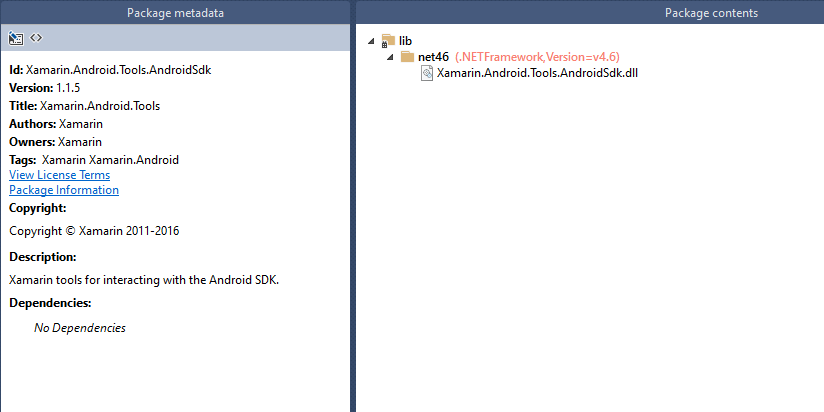Screen dimensions: 824x412
Task: Click the Android SDK description text
Action: tap(144, 280)
